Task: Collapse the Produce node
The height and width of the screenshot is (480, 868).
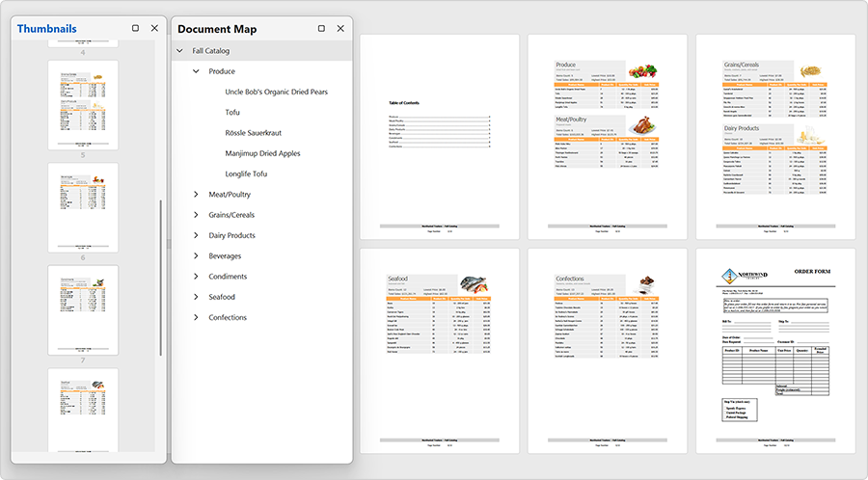Action: [196, 71]
